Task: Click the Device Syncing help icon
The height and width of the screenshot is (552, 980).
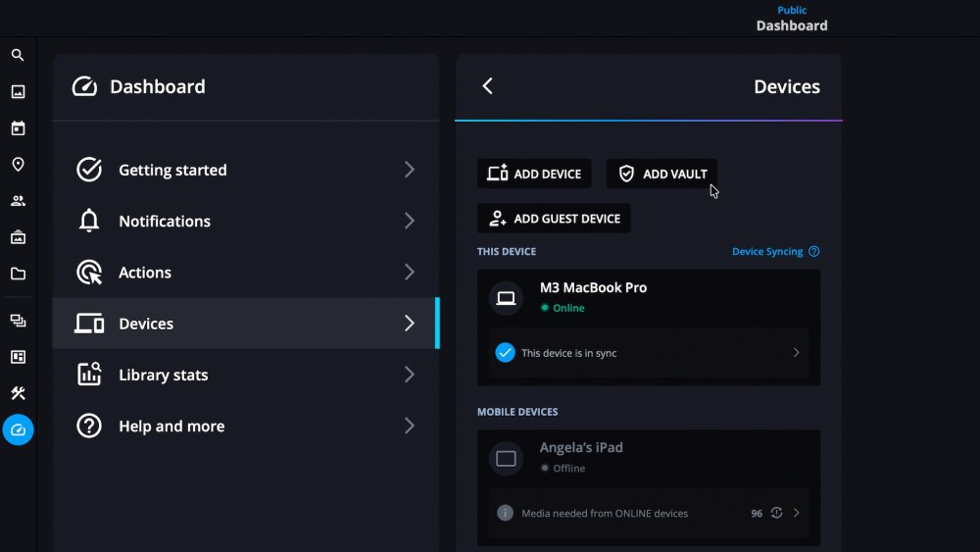Action: pyautogui.click(x=814, y=252)
